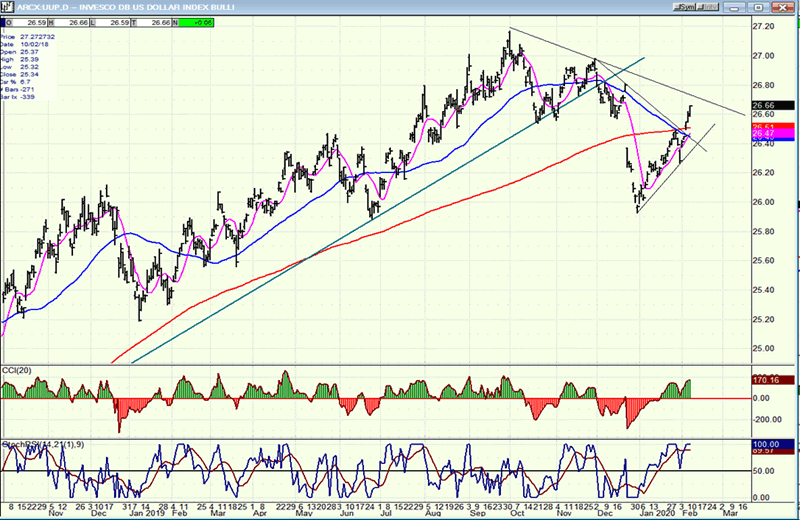This screenshot has width=800, height=520.
Task: Click the 25.00 level on price axis
Action: pos(764,349)
